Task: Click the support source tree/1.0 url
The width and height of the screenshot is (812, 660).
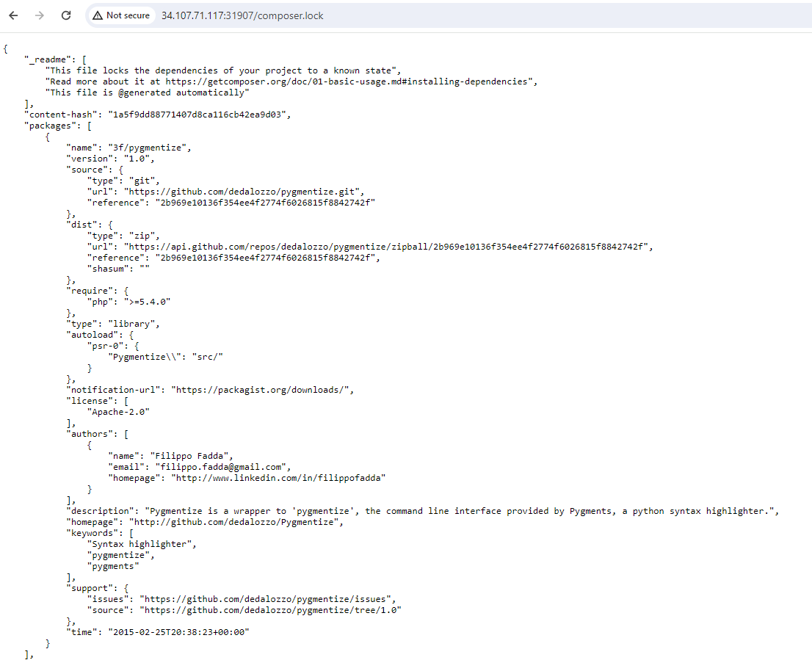Action: coord(269,610)
